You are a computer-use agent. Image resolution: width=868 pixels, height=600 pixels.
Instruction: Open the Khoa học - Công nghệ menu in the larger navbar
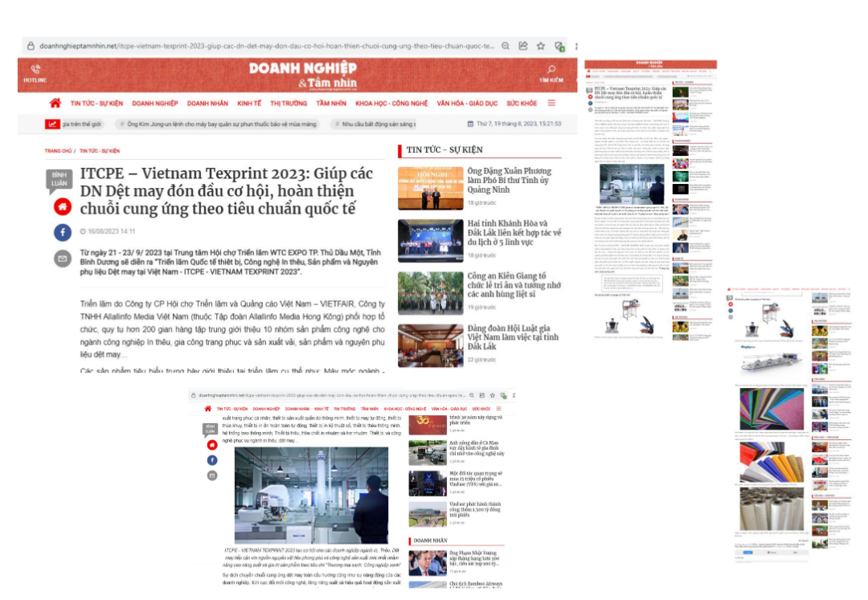coord(391,104)
